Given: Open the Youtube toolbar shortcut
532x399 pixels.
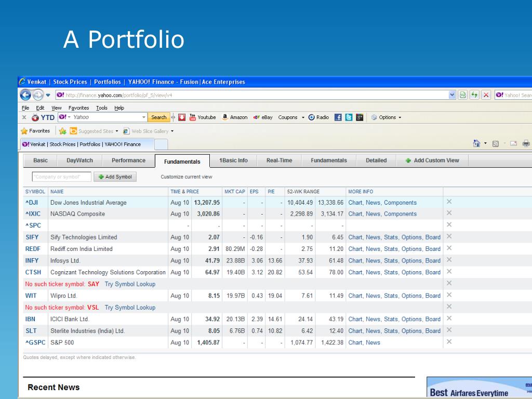Looking at the screenshot, I should point(202,117).
